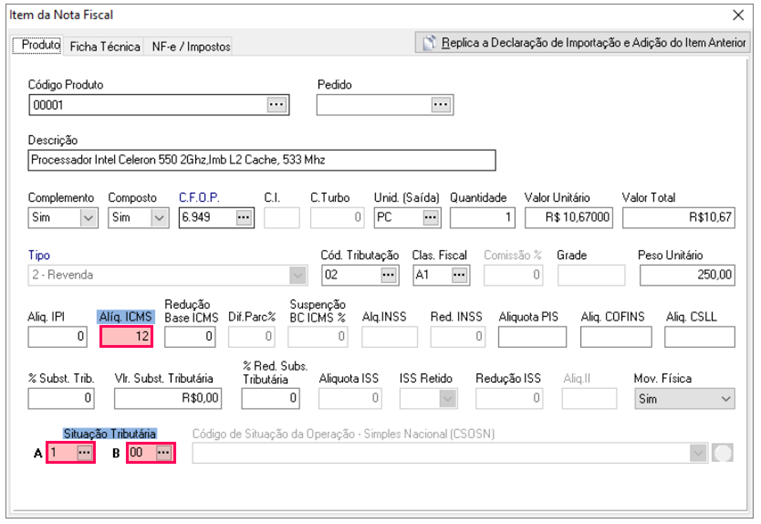Close the Item da Nota Fiscal window
This screenshot has width=761, height=524.
click(x=739, y=15)
